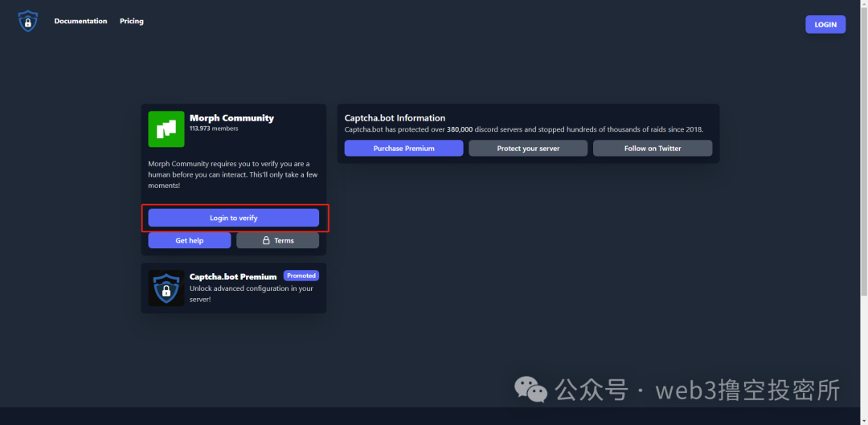This screenshot has width=868, height=425.
Task: Click the Morph Community server name
Action: [x=231, y=118]
